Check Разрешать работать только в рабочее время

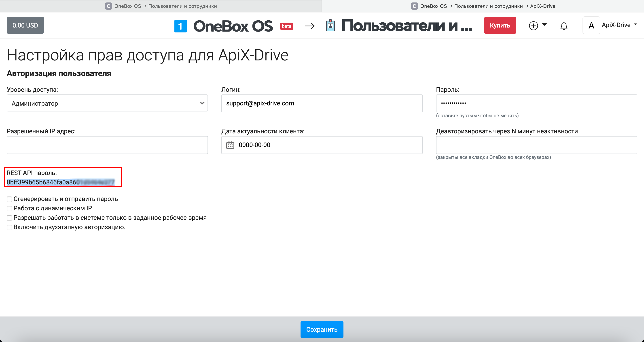tap(9, 218)
